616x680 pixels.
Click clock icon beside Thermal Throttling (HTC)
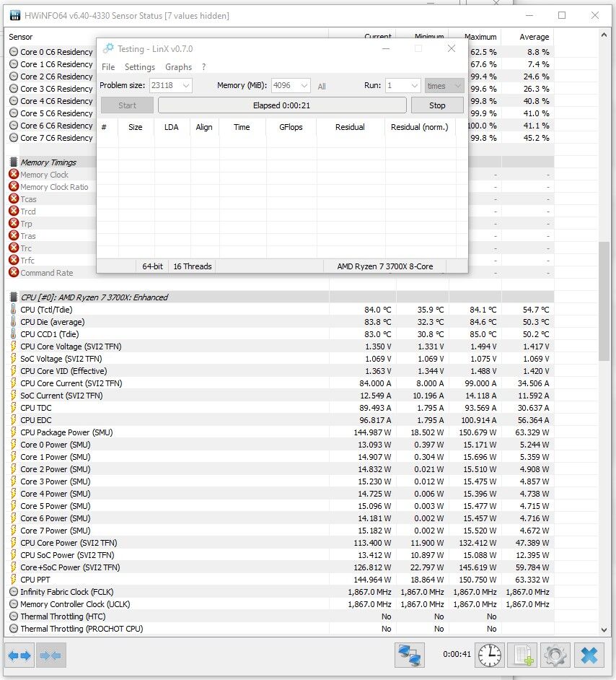pos(14,616)
